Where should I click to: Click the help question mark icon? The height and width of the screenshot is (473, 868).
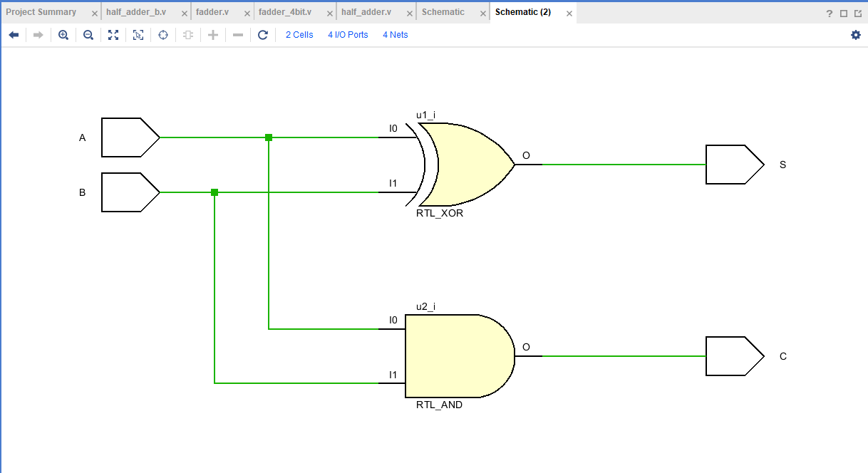(x=830, y=14)
